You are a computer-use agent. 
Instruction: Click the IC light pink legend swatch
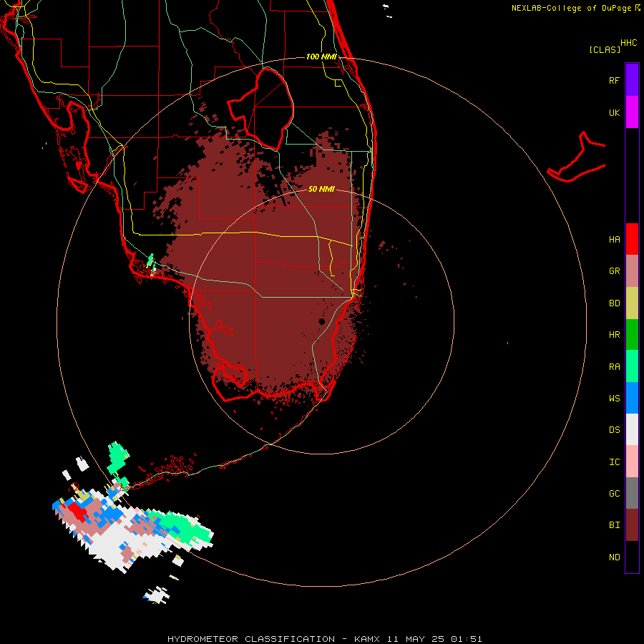click(632, 462)
